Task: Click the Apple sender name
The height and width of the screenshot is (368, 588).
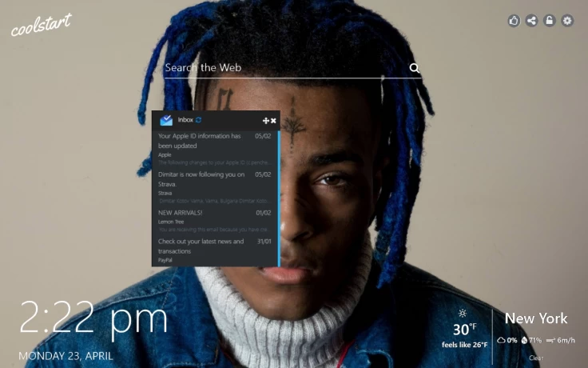Action: 165,154
